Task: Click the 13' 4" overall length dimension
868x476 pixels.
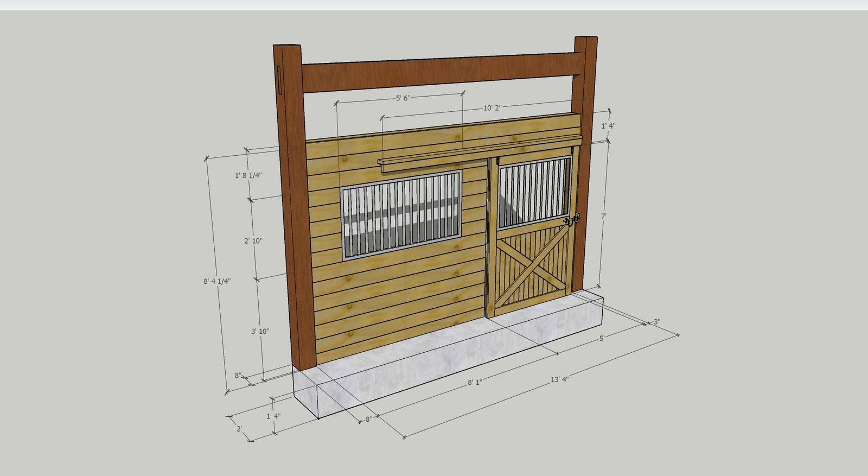Action: [559, 379]
